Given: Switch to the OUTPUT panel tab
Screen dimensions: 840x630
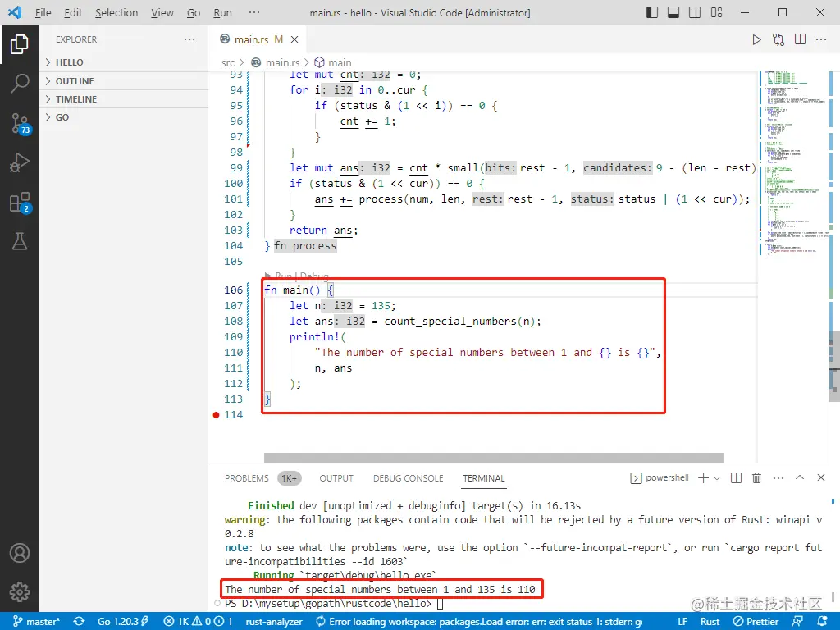Looking at the screenshot, I should [336, 478].
